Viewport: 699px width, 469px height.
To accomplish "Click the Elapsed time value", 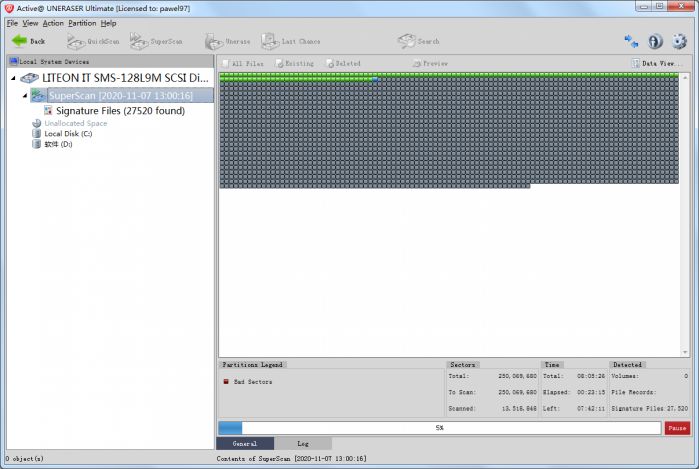I will (x=591, y=392).
